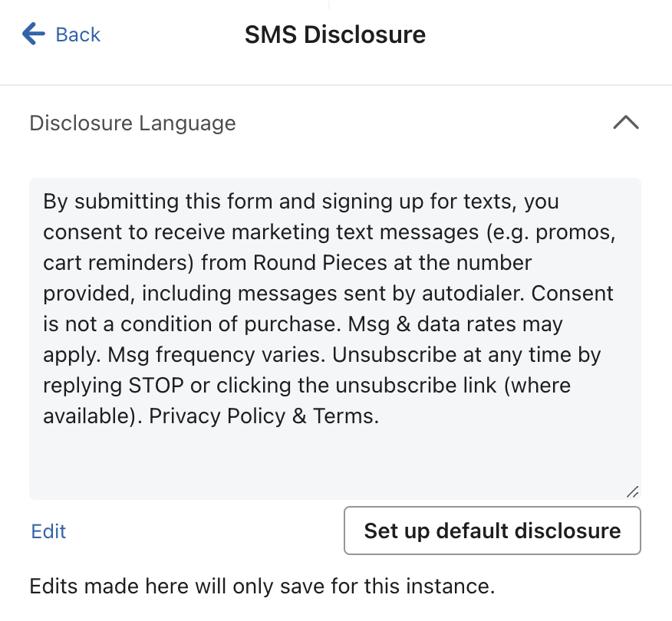Collapse the Disclosure Language section chevron

(626, 123)
